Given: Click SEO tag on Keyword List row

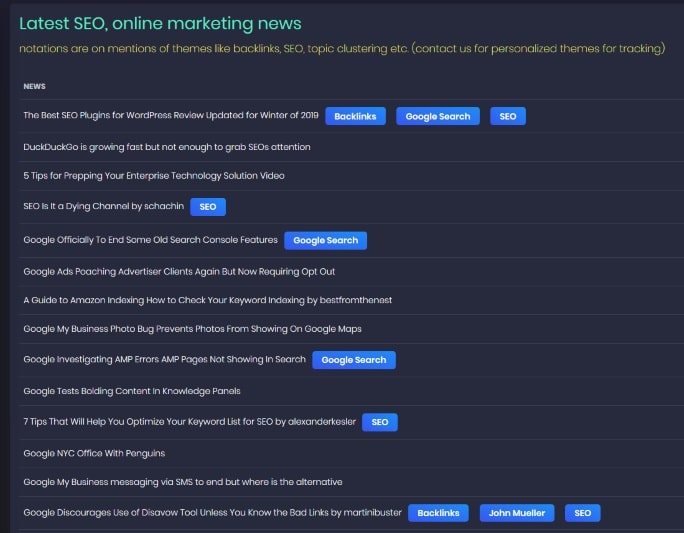Looking at the screenshot, I should [380, 422].
